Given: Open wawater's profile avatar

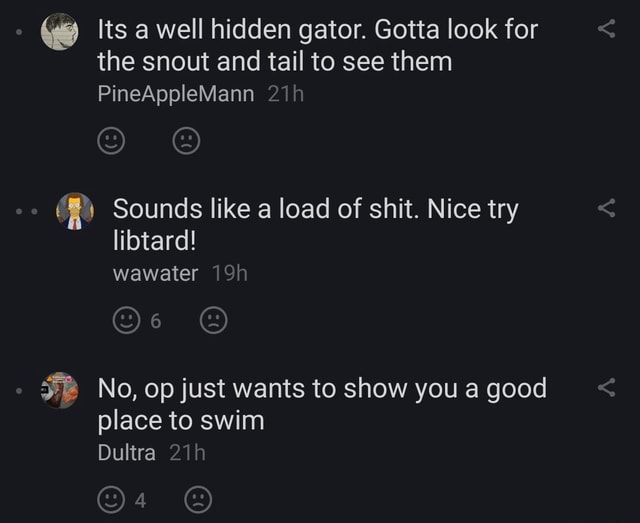Looking at the screenshot, I should coord(74,211).
